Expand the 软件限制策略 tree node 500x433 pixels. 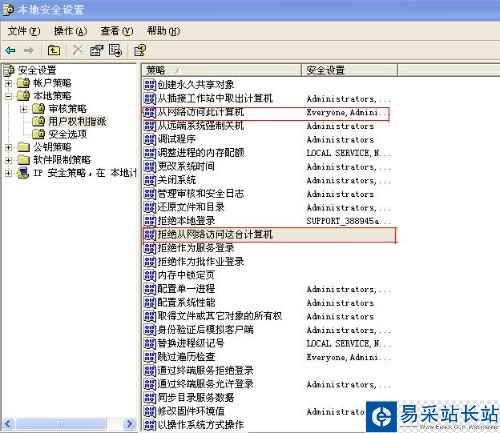coord(9,160)
